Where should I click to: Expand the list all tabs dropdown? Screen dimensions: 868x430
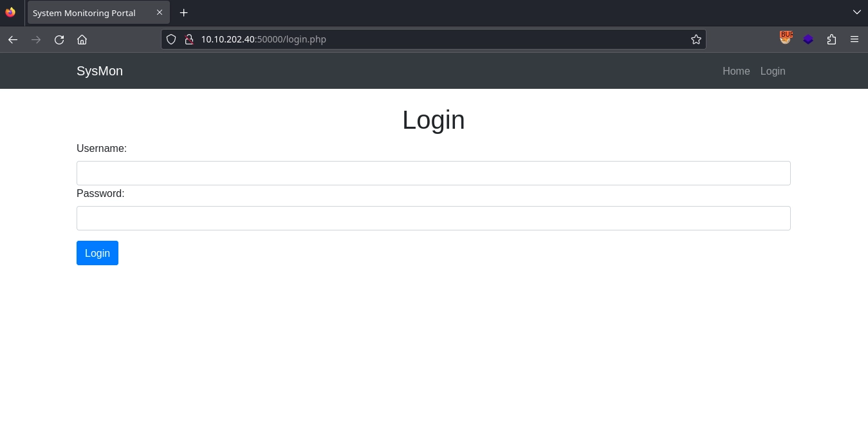[856, 12]
